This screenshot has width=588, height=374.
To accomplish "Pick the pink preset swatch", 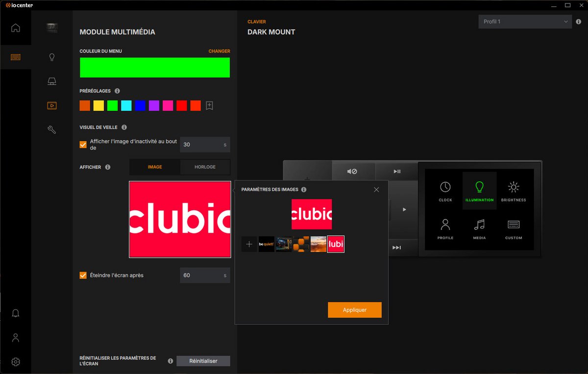I will pyautogui.click(x=168, y=105).
